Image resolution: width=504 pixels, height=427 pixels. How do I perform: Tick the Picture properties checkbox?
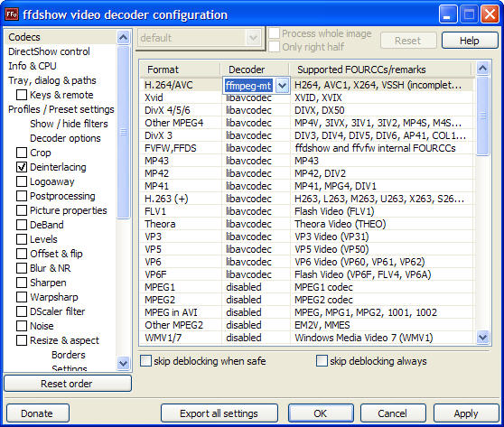pos(22,210)
